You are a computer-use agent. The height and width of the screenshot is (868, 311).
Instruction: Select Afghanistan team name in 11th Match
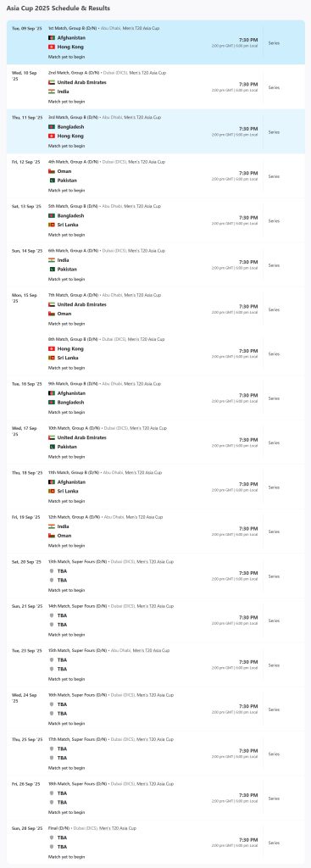coord(71,482)
